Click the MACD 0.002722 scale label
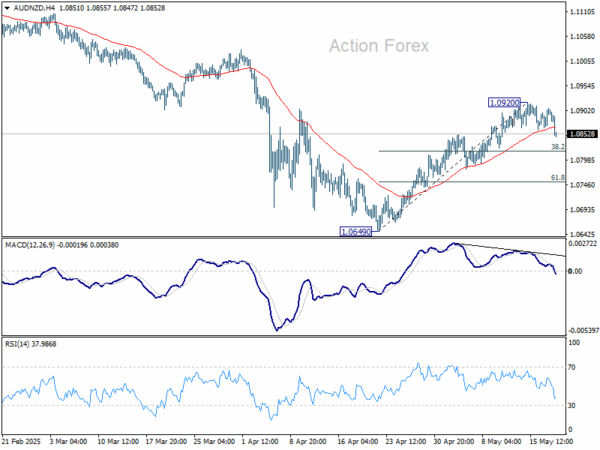600x450 pixels. [x=582, y=243]
